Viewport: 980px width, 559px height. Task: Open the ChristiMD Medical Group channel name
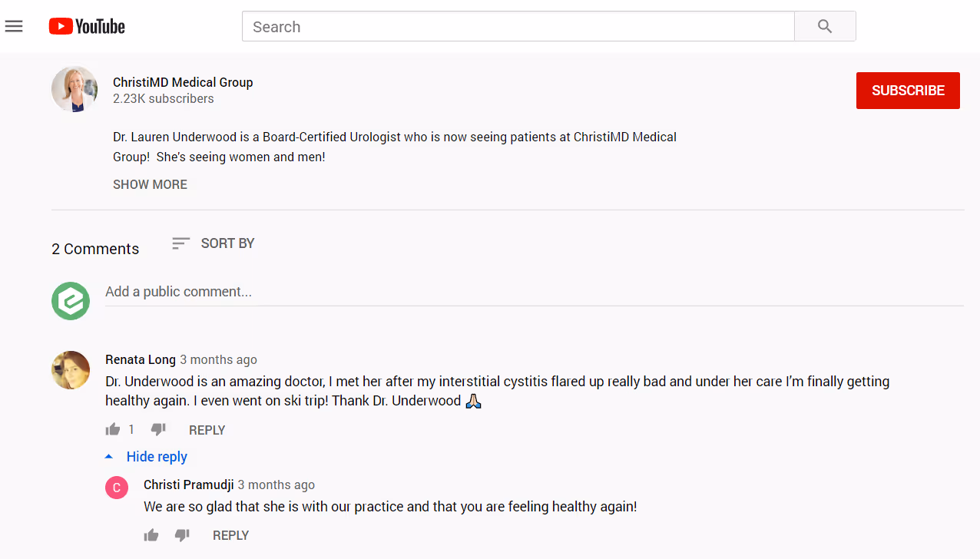click(183, 82)
